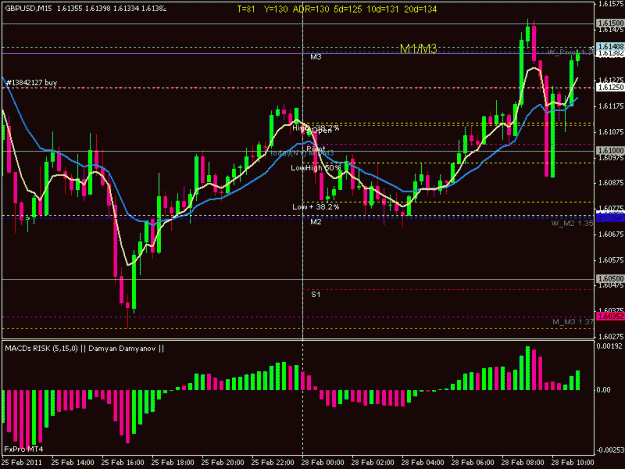This screenshot has height=469, width=625.
Task: Click the M_M3 monthly level label
Action: (573, 322)
